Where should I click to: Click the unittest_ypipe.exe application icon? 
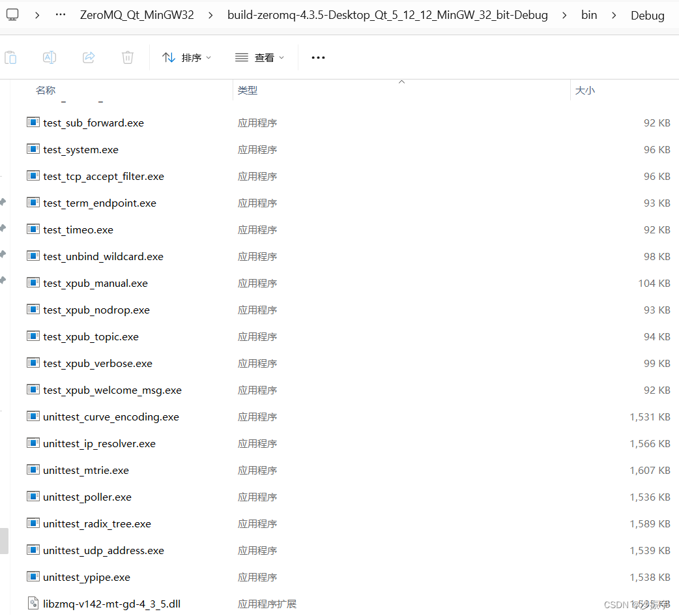pyautogui.click(x=33, y=577)
